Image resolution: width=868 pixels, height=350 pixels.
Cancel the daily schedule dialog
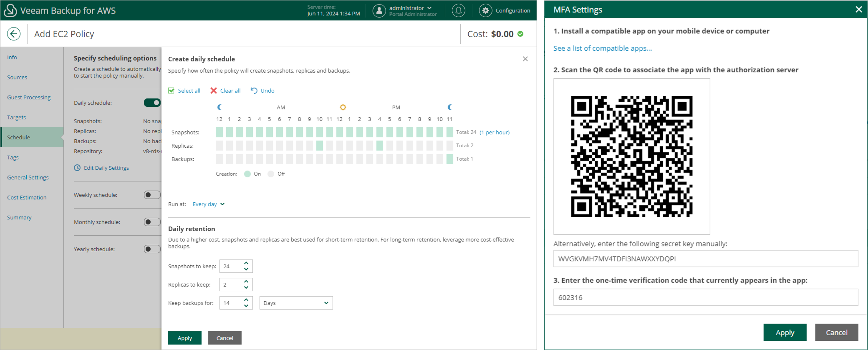tap(225, 338)
